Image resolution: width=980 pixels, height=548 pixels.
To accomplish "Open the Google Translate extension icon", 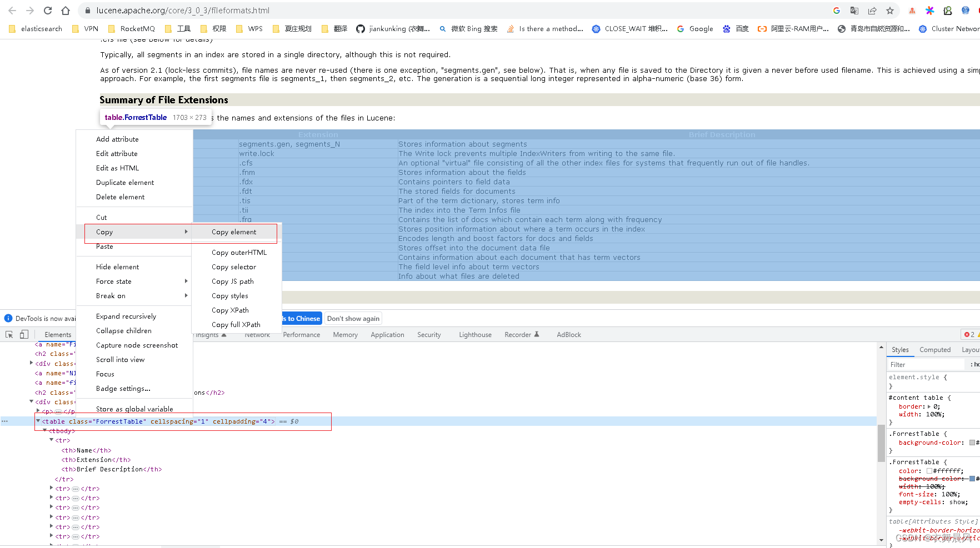I will 854,10.
